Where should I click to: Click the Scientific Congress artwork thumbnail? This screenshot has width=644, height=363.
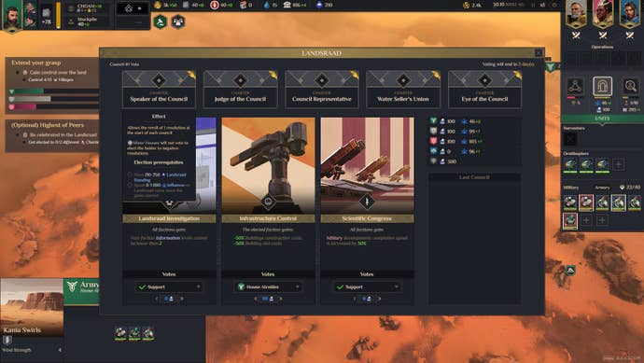click(x=367, y=165)
